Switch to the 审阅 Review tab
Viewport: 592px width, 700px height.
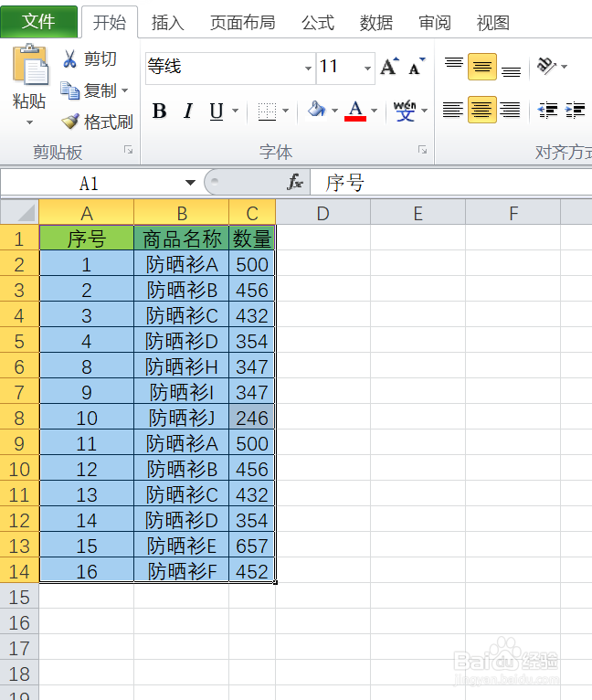tap(434, 22)
